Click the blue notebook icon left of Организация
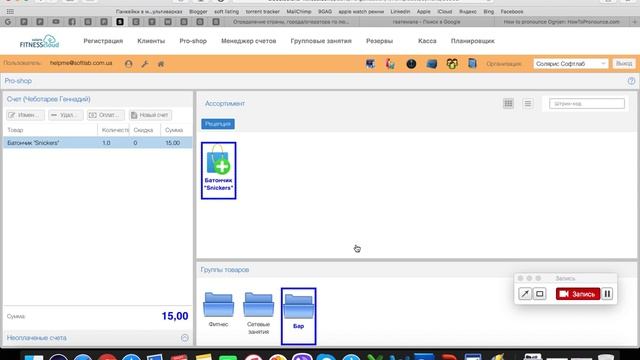The image size is (640, 360). pos(472,64)
